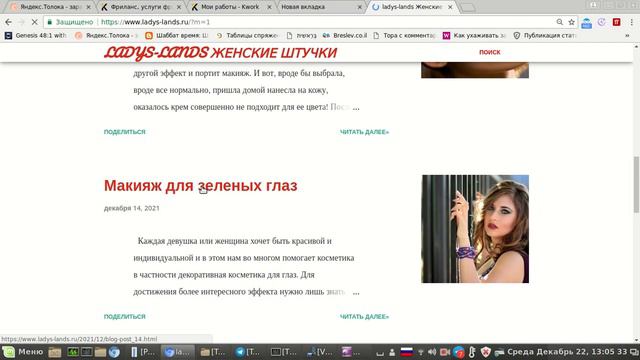Open the Меню start button in taskbar

[23, 351]
